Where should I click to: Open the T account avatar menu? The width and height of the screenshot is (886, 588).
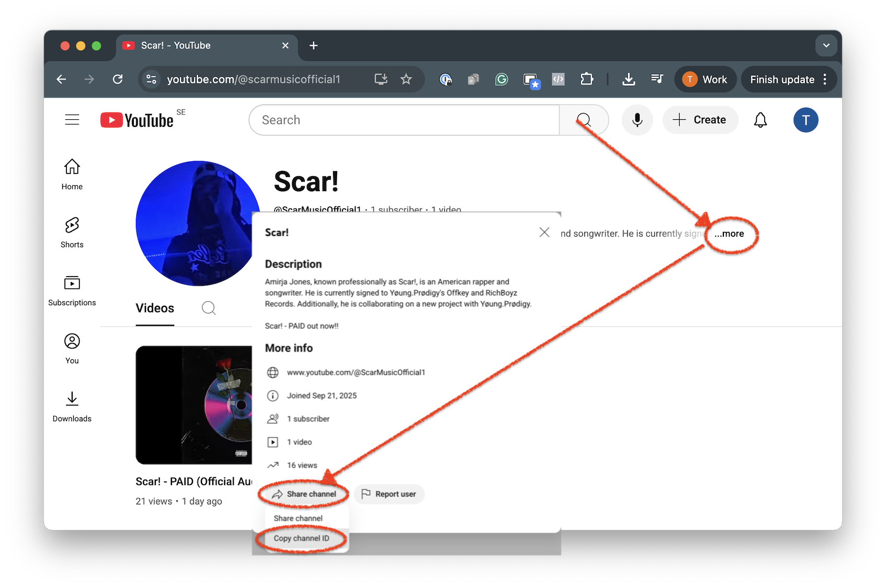(806, 120)
